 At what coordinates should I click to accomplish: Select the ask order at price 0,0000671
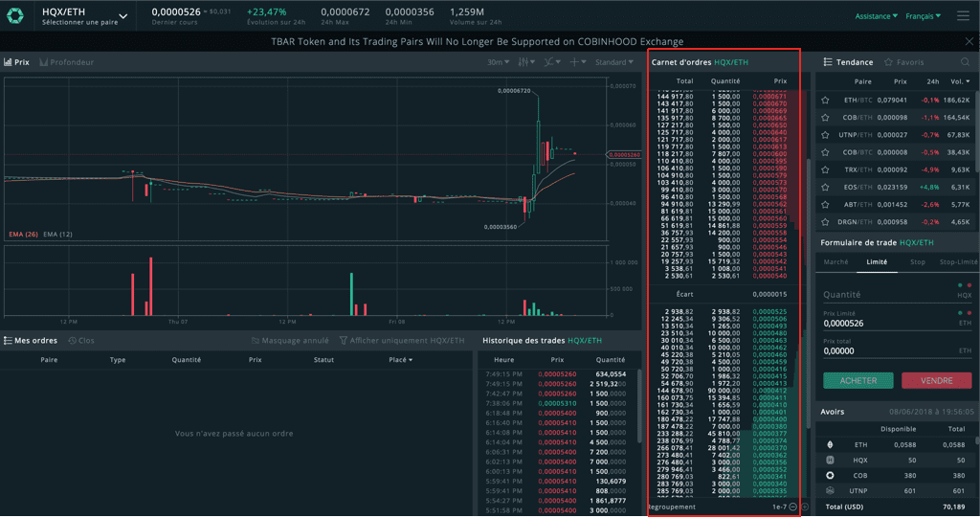(722, 97)
